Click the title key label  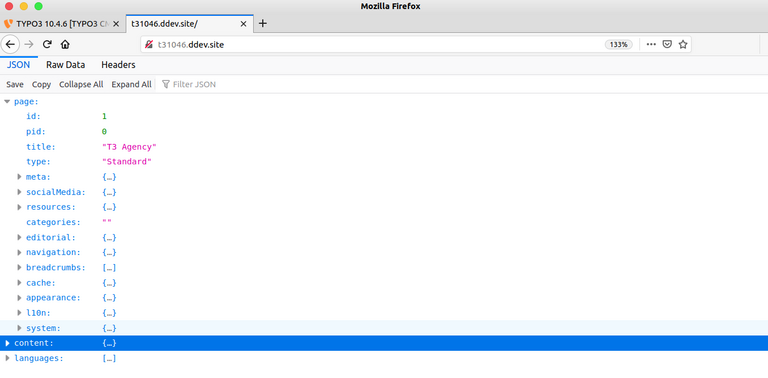(x=41, y=147)
